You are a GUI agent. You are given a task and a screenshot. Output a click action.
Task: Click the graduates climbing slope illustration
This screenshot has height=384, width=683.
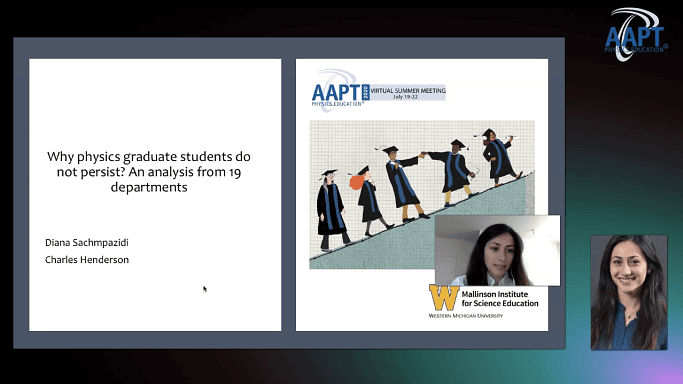[x=422, y=195]
